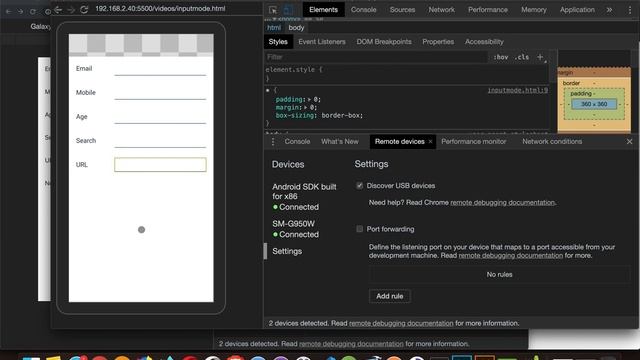Select the html breadcrumb
Viewport: 640px width, 360px height.
(274, 28)
